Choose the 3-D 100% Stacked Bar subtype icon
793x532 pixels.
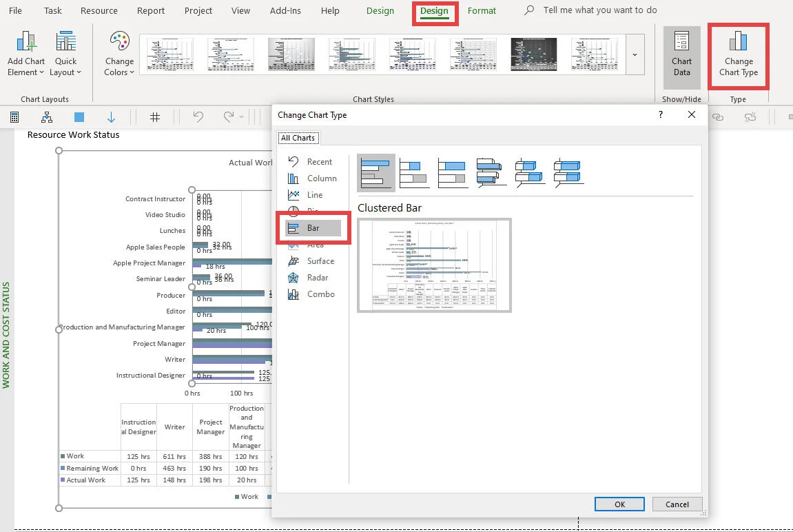click(x=568, y=172)
